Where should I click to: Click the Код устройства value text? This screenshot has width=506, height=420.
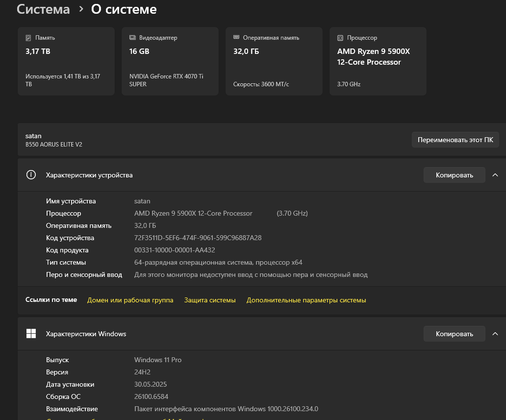pyautogui.click(x=198, y=238)
